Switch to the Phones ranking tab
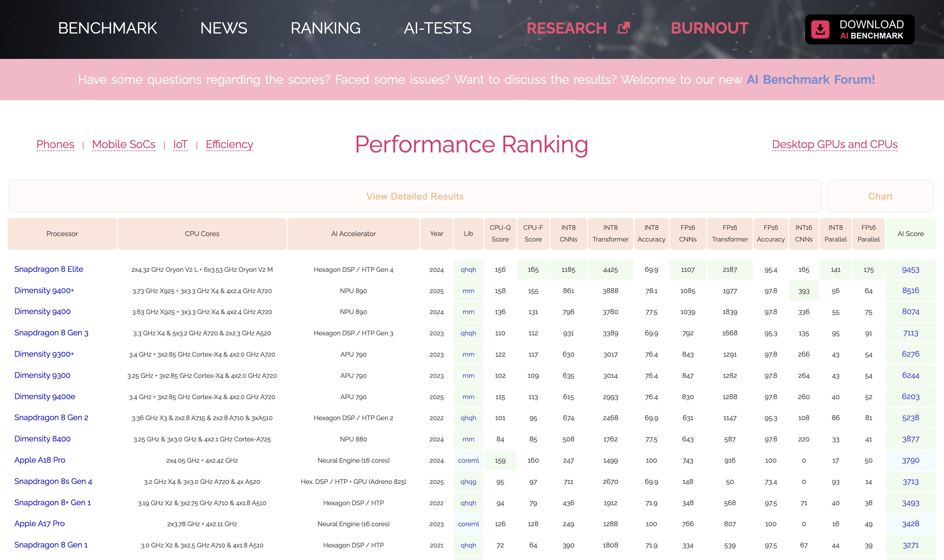 (55, 144)
